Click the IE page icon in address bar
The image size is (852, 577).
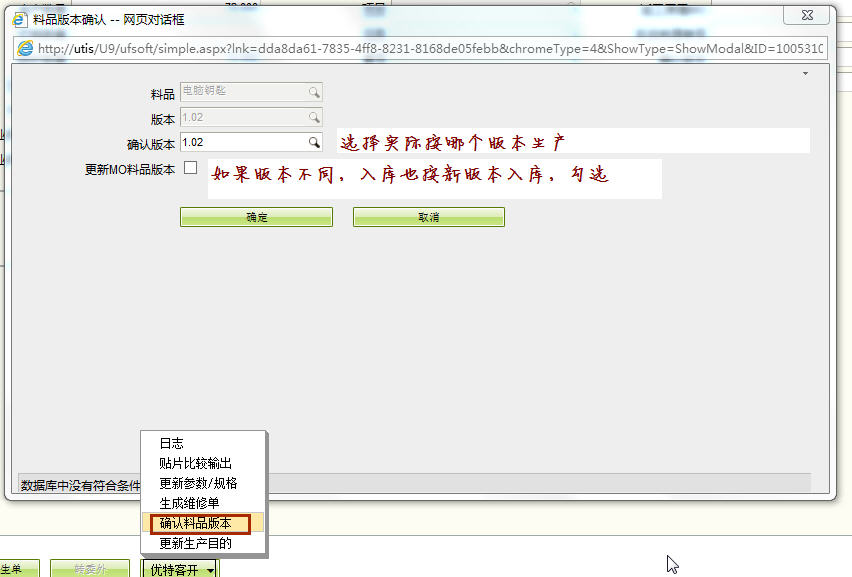25,48
